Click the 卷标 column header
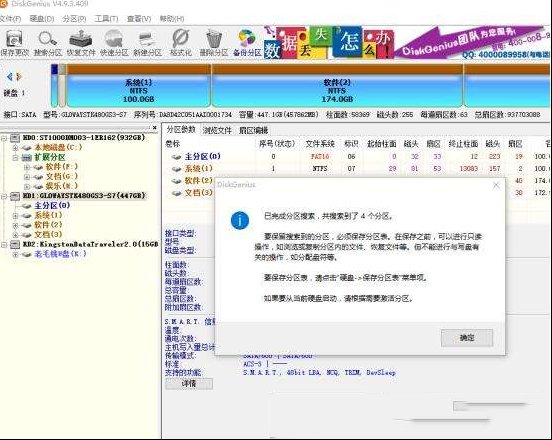The width and height of the screenshot is (552, 440). pyautogui.click(x=173, y=144)
